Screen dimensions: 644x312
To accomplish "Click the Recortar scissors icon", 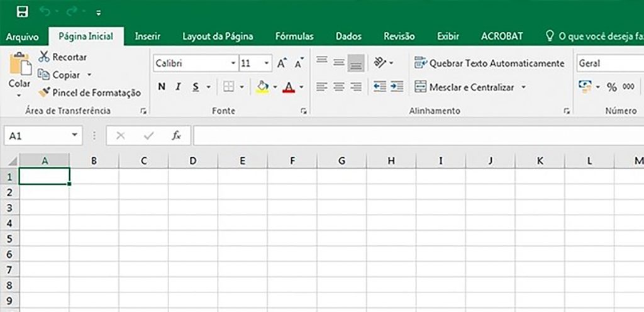I will (x=44, y=57).
